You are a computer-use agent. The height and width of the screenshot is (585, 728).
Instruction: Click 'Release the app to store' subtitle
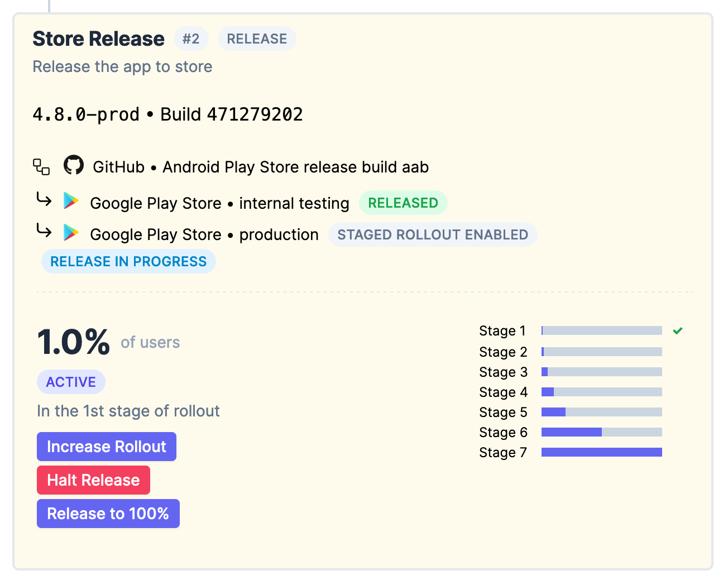[122, 66]
